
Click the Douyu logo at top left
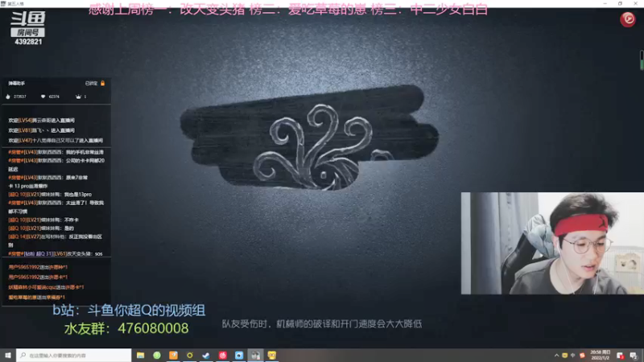pyautogui.click(x=28, y=19)
